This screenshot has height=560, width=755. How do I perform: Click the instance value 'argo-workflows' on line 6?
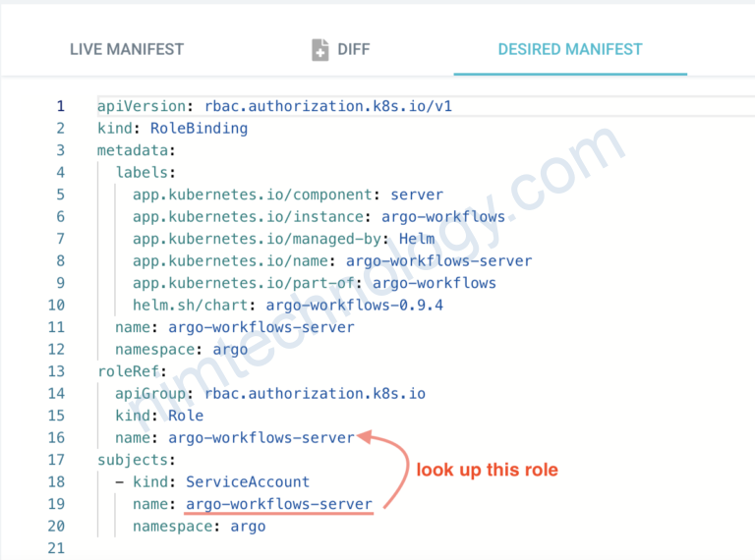point(443,216)
